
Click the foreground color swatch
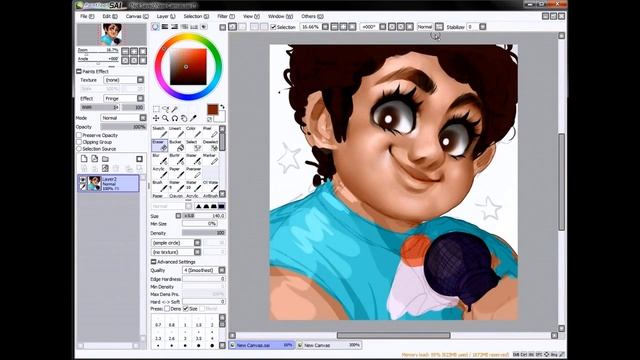[x=213, y=110]
